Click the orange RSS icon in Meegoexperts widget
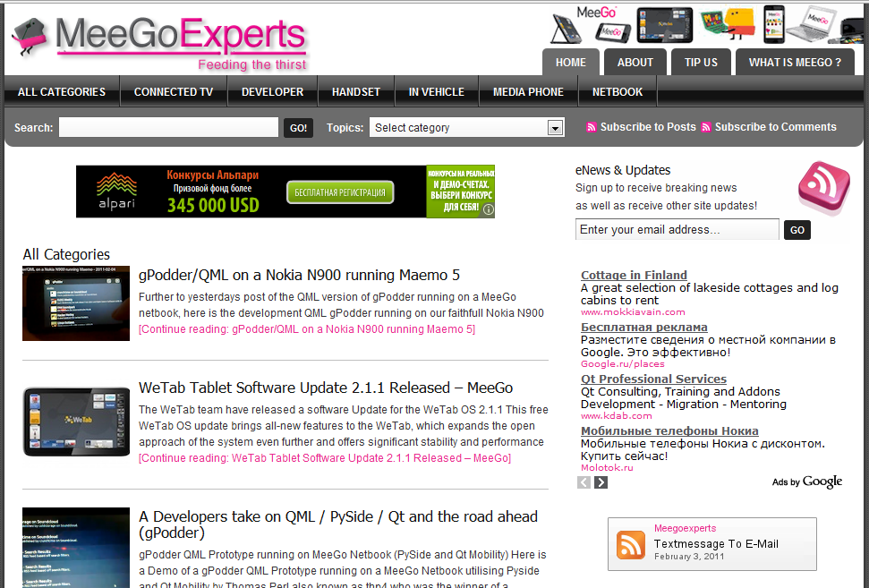869x588 pixels. tap(631, 545)
